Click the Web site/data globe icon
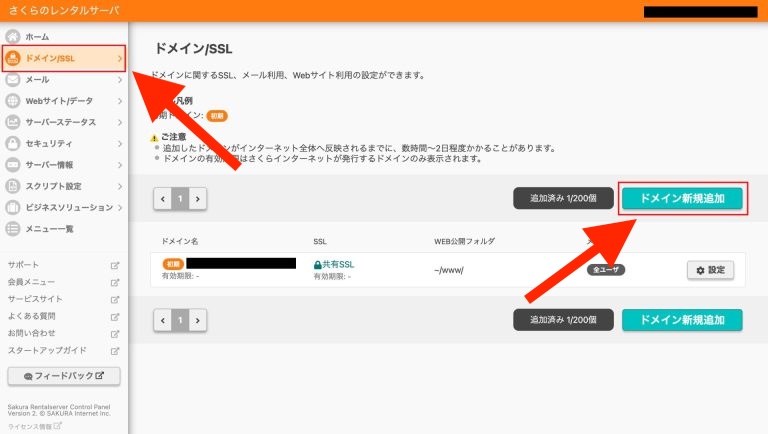 pos(13,101)
